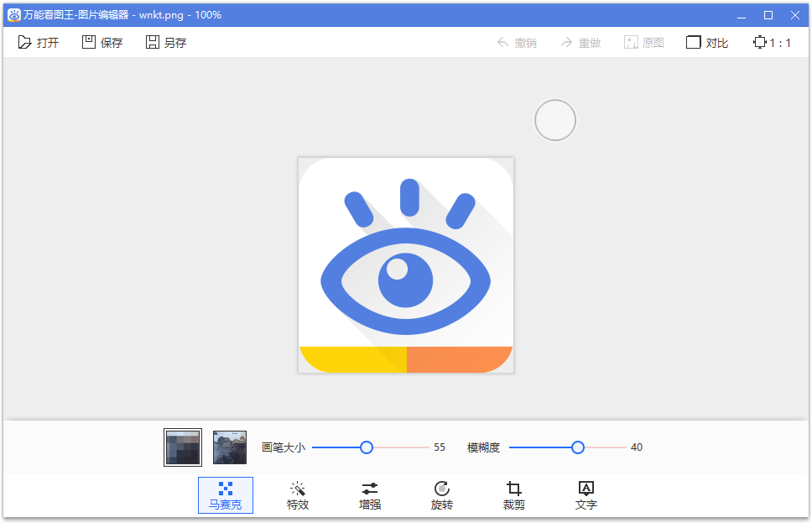The image size is (812, 523).
Task: Select the pixelated mosaic style thumbnail
Action: point(183,447)
